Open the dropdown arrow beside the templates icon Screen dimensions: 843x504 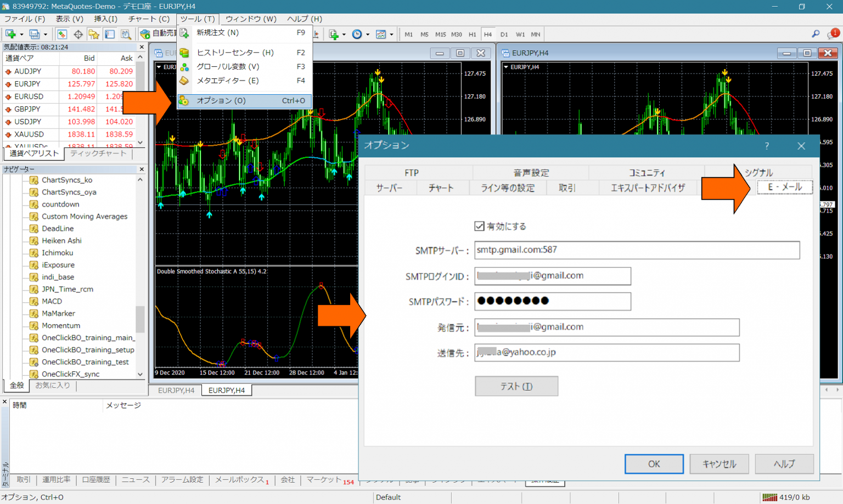pos(391,34)
